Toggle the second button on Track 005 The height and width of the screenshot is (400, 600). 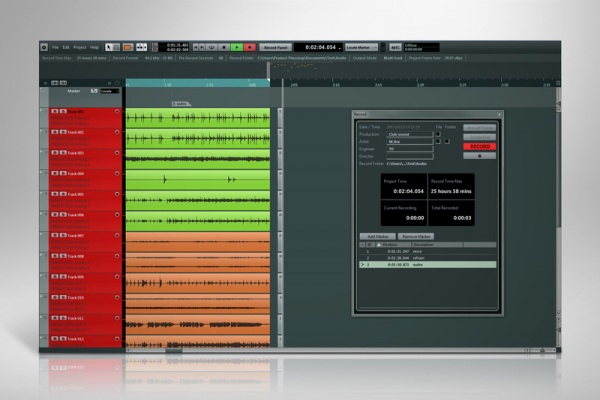point(63,194)
